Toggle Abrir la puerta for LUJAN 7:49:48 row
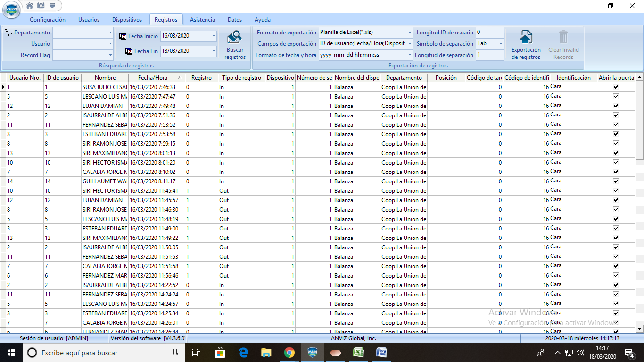The height and width of the screenshot is (362, 644). [x=616, y=106]
